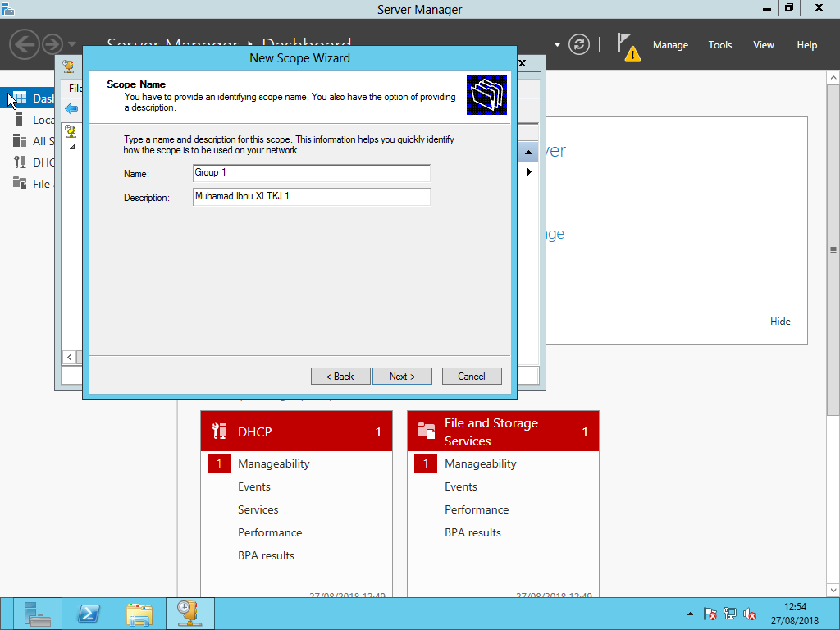
Task: Open File and Storage Services tile header
Action: 503,431
